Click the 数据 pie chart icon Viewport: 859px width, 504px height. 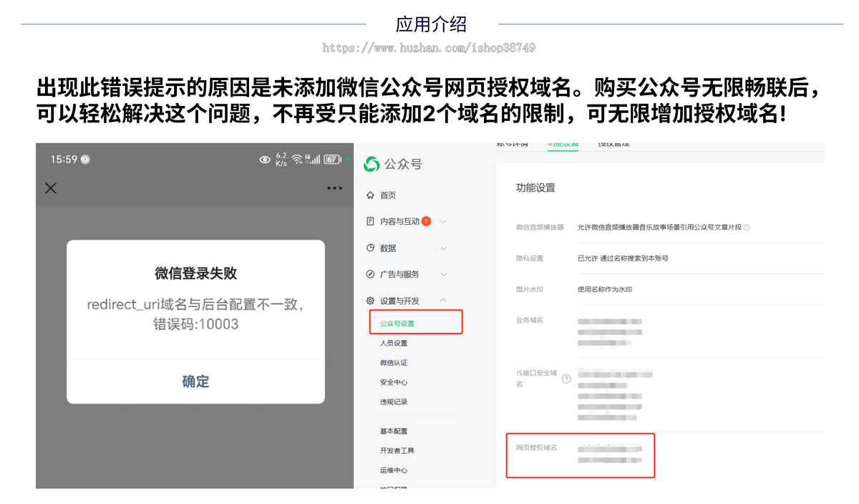coord(370,248)
